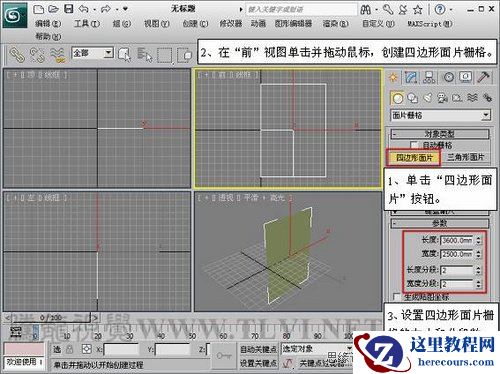The image size is (500, 374).
Task: Open the MAXScript menu
Action: [430, 24]
